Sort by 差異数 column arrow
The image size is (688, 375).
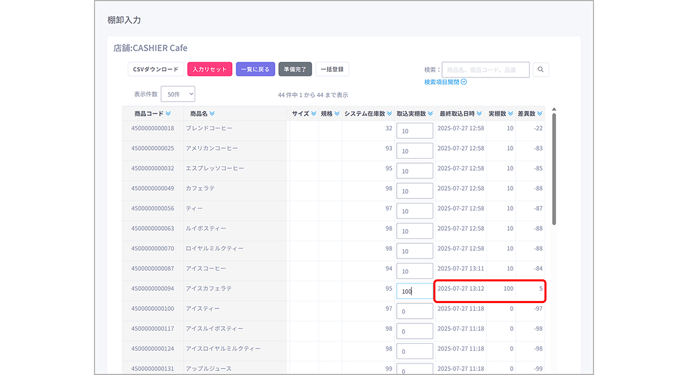(x=540, y=114)
